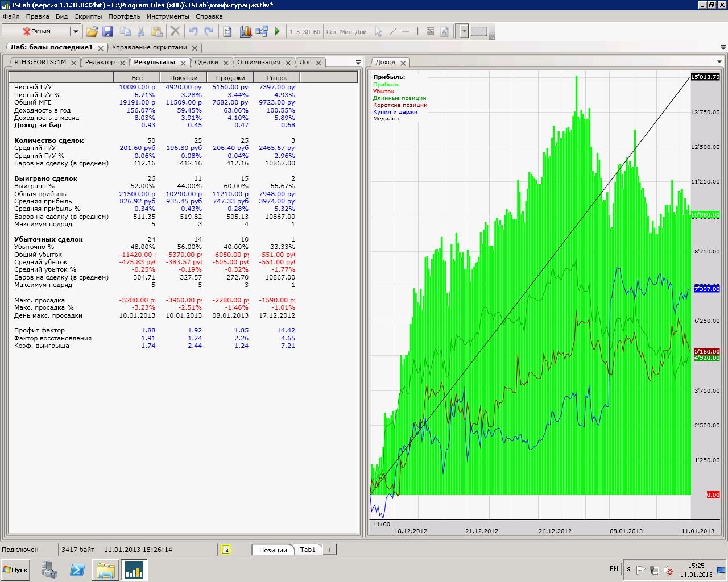
Task: Toggle the 5 interval button
Action: point(298,32)
